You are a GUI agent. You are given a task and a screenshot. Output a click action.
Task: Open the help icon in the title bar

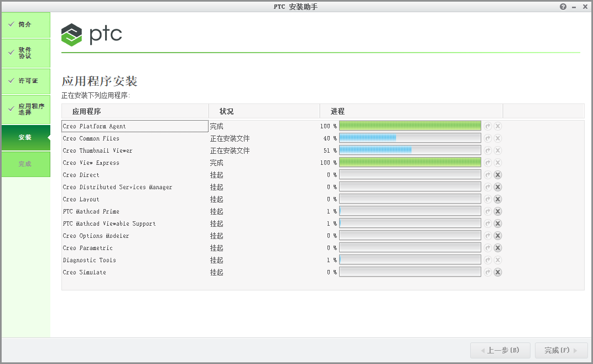pyautogui.click(x=563, y=6)
